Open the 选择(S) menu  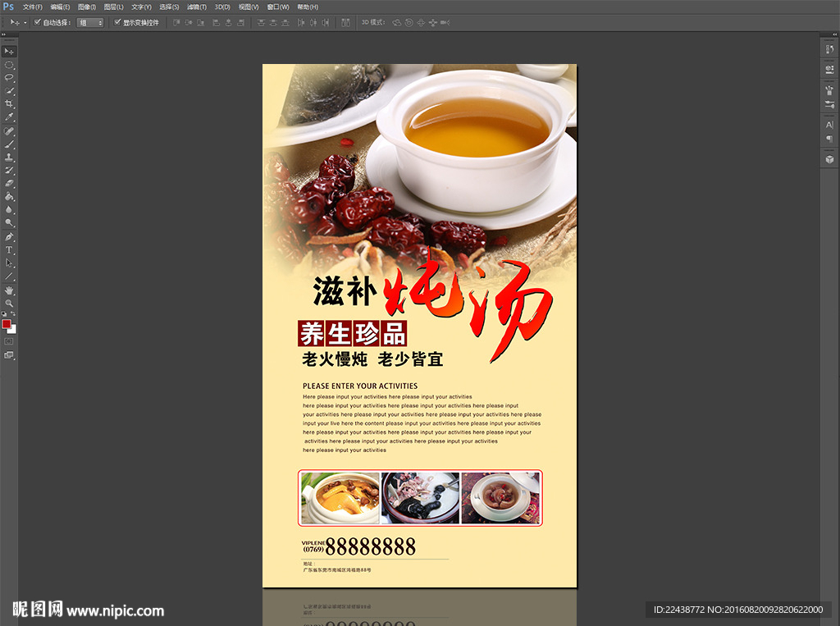[x=169, y=7]
